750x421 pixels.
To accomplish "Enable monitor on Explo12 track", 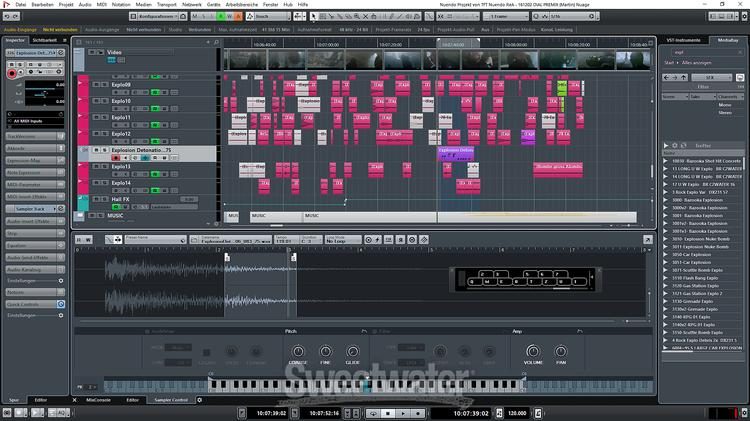I will click(124, 141).
